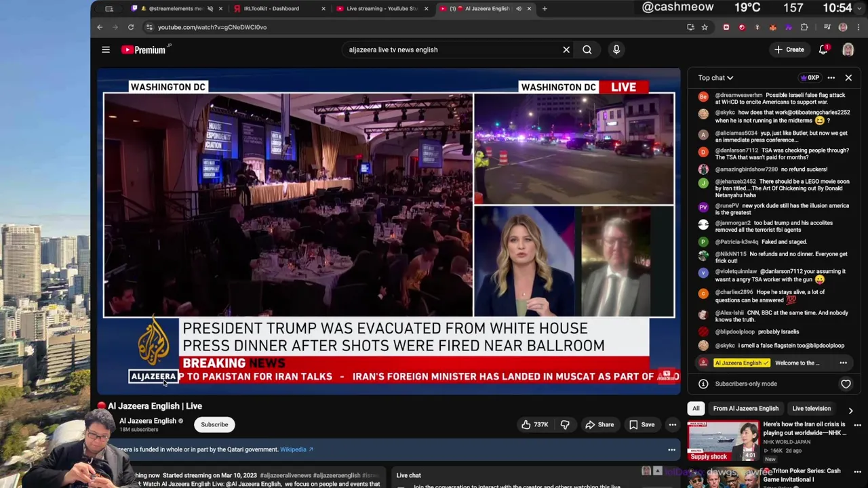Switch to Live streaming YouTube Studio tab
The height and width of the screenshot is (488, 868).
point(381,9)
